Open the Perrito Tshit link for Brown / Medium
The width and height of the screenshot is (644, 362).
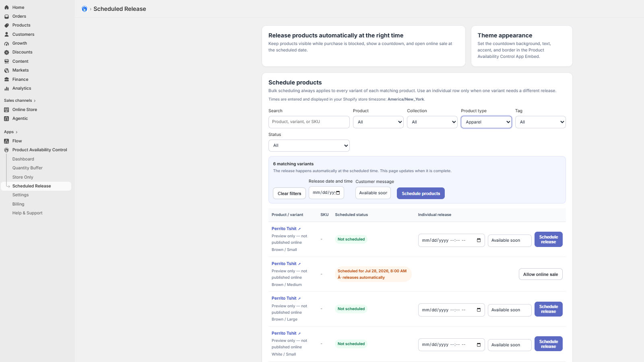tap(286, 264)
